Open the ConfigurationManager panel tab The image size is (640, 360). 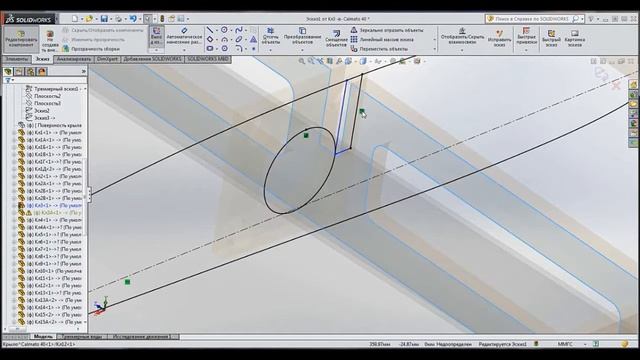[31, 72]
